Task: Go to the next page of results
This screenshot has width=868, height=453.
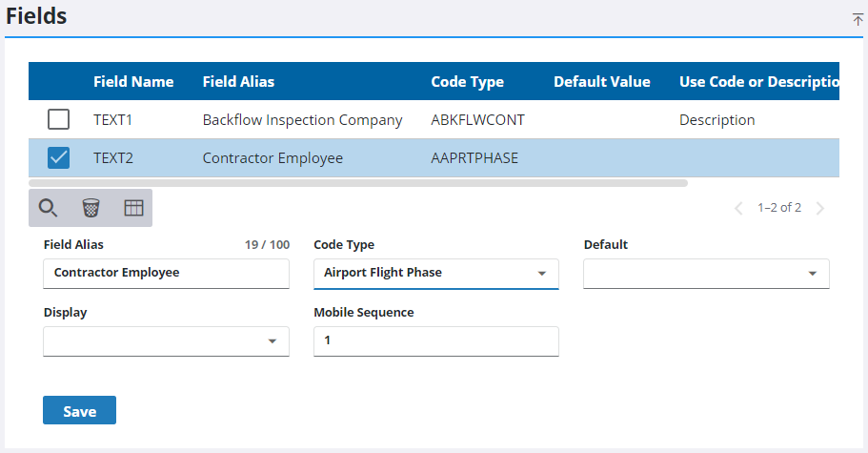Action: 820,208
